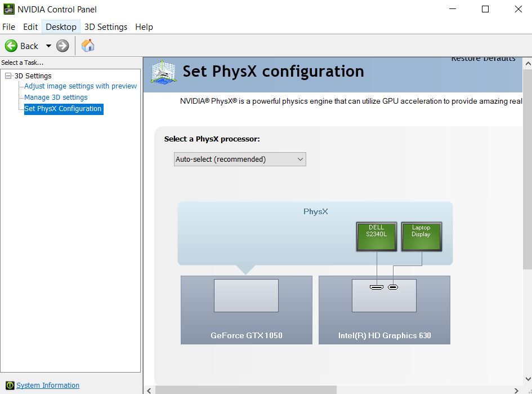Click the NVIDIA Control Panel title icon
Viewport: 532px width, 394px height.
coord(8,9)
